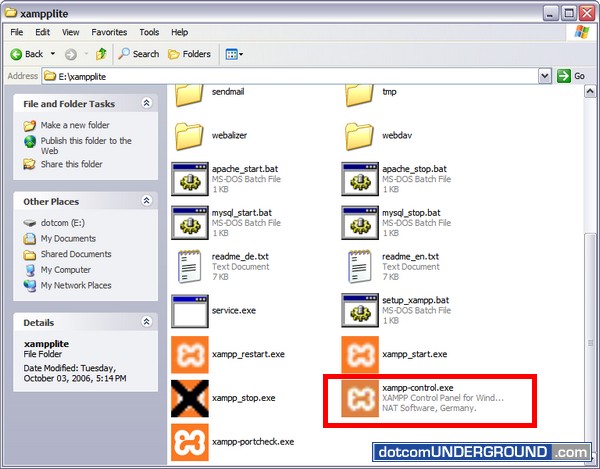Select the webdav folder icon
Viewport: 600px width, 469px height.
coord(359,136)
